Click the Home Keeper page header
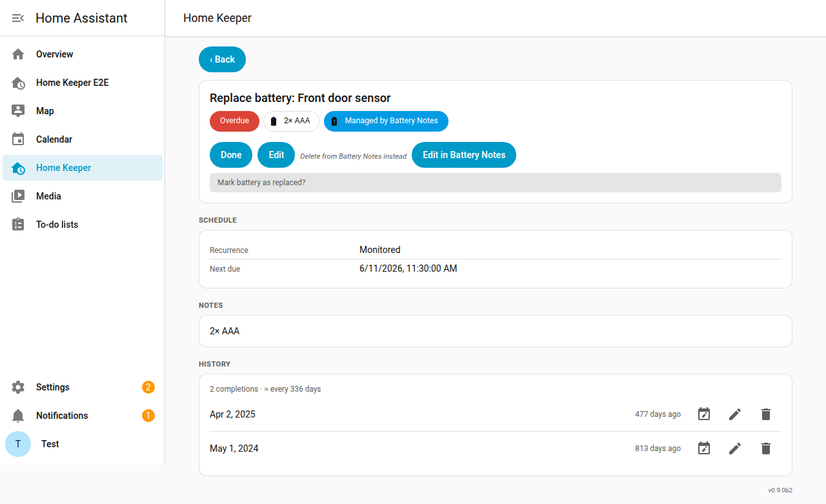826x504 pixels. (217, 18)
